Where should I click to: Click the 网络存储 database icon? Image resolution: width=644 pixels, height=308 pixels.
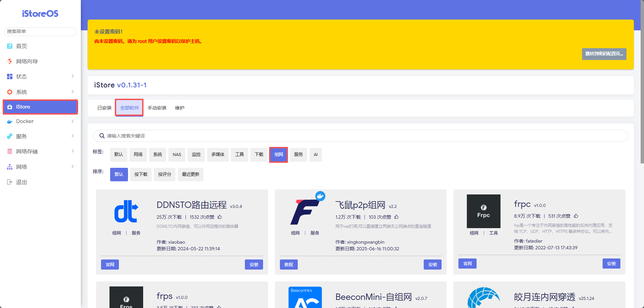point(10,152)
